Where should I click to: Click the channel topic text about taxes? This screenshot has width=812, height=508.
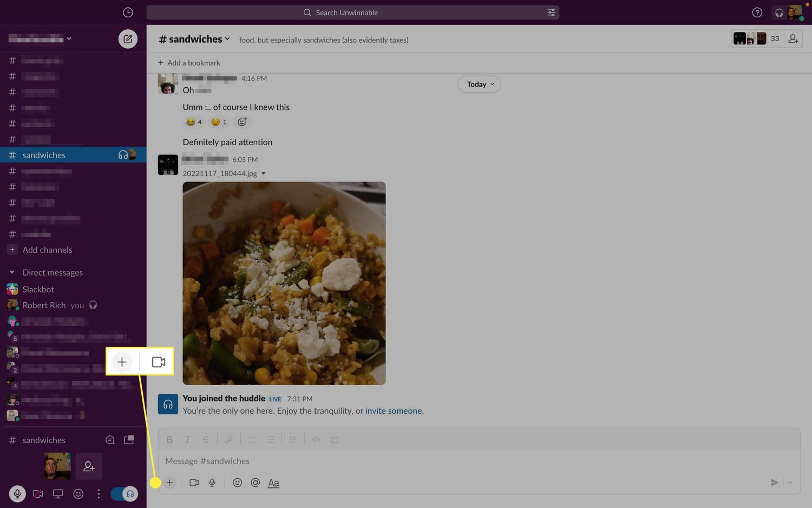[x=324, y=40]
